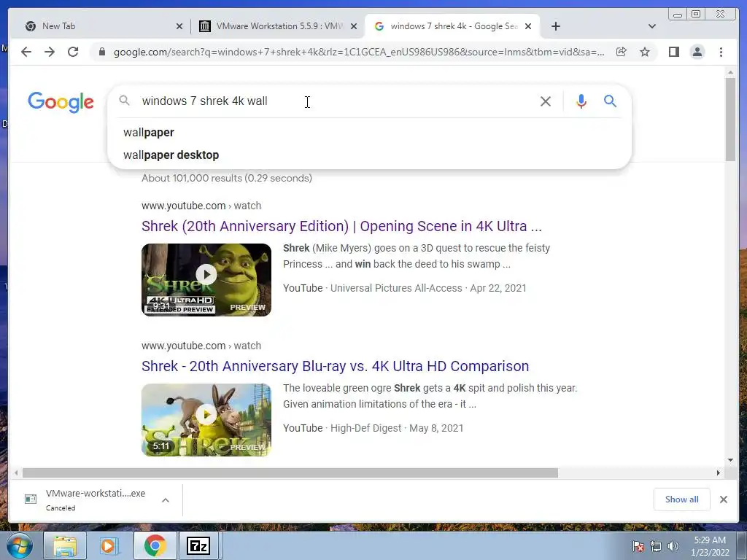747x560 pixels.
Task: Open Windows Media Player from taskbar
Action: click(x=109, y=545)
